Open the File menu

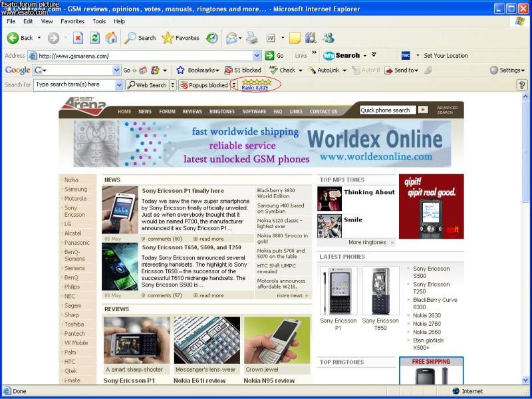tap(11, 21)
